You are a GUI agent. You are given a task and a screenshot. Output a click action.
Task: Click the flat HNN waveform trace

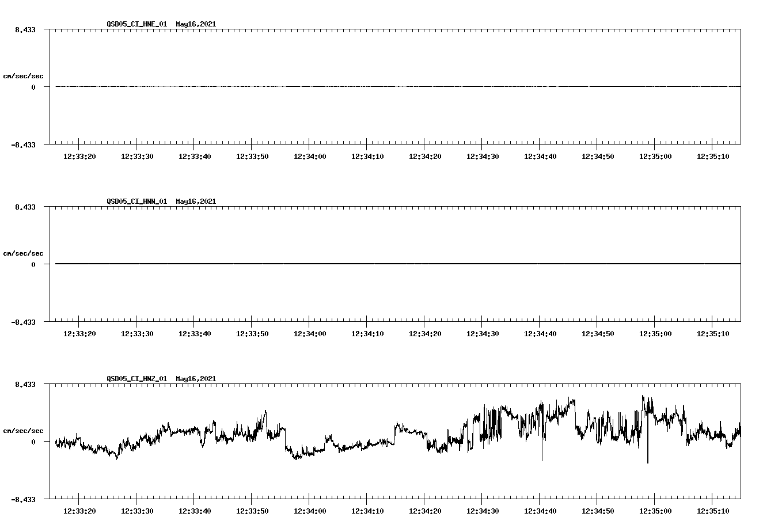click(346, 264)
